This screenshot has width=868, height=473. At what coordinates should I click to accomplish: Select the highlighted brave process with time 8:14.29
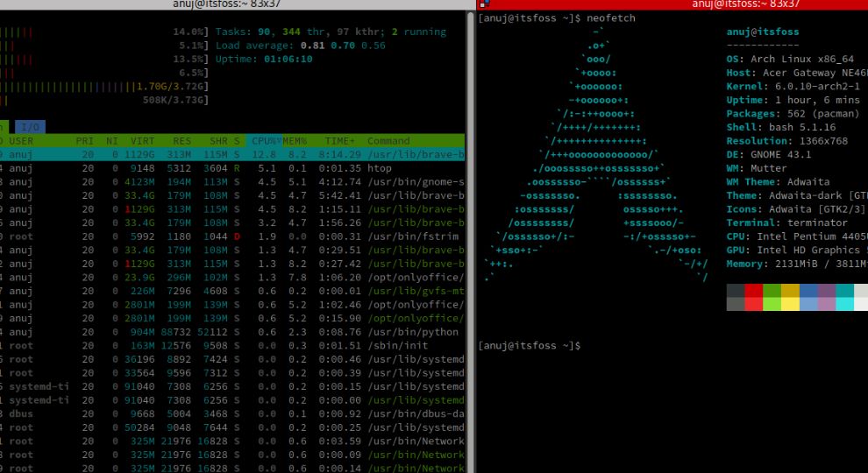click(232, 154)
